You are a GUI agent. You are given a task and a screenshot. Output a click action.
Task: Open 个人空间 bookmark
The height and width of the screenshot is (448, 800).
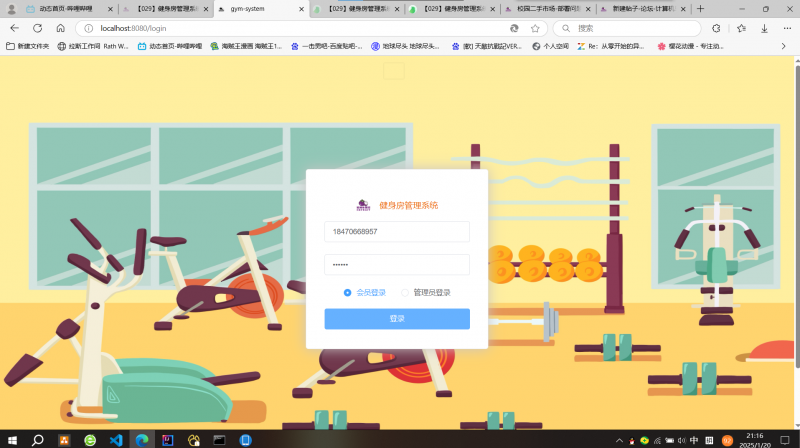(551, 46)
